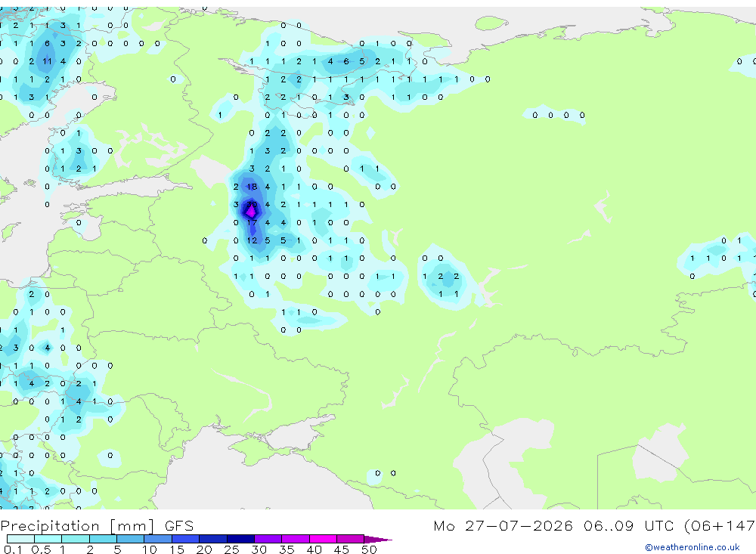Viewport: 756px width, 554px height.
Task: Click the legend label '0.5'
Action: pos(41,549)
